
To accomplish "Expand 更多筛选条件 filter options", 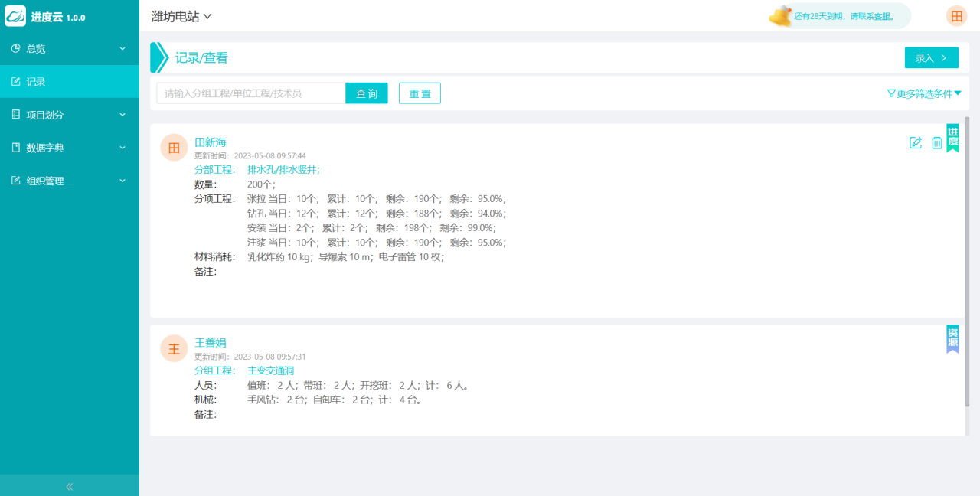I will [923, 93].
